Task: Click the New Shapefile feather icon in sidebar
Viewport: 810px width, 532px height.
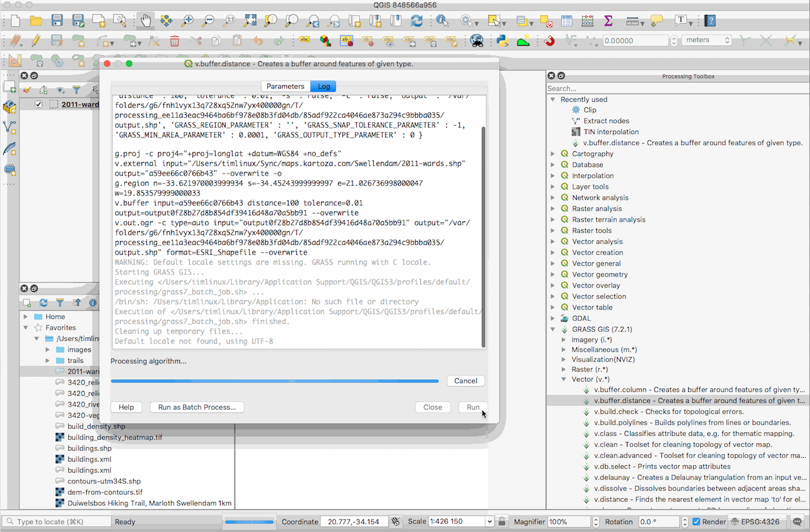Action: [9, 149]
